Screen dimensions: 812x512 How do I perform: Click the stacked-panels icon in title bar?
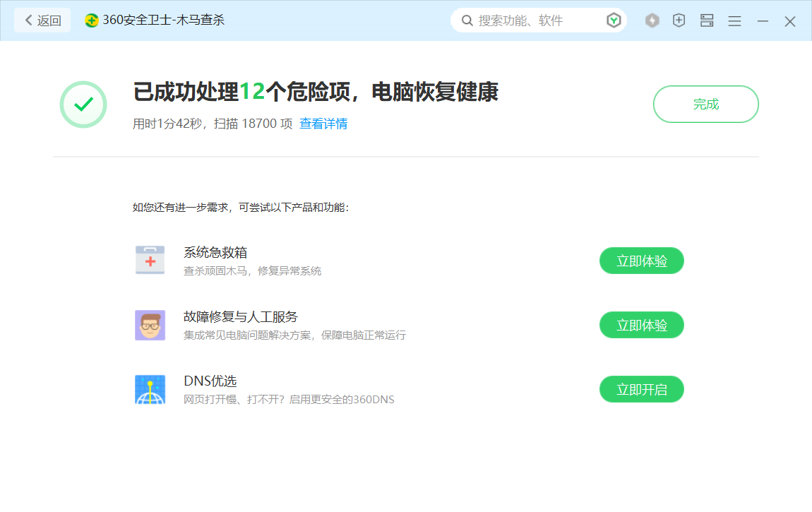point(707,20)
